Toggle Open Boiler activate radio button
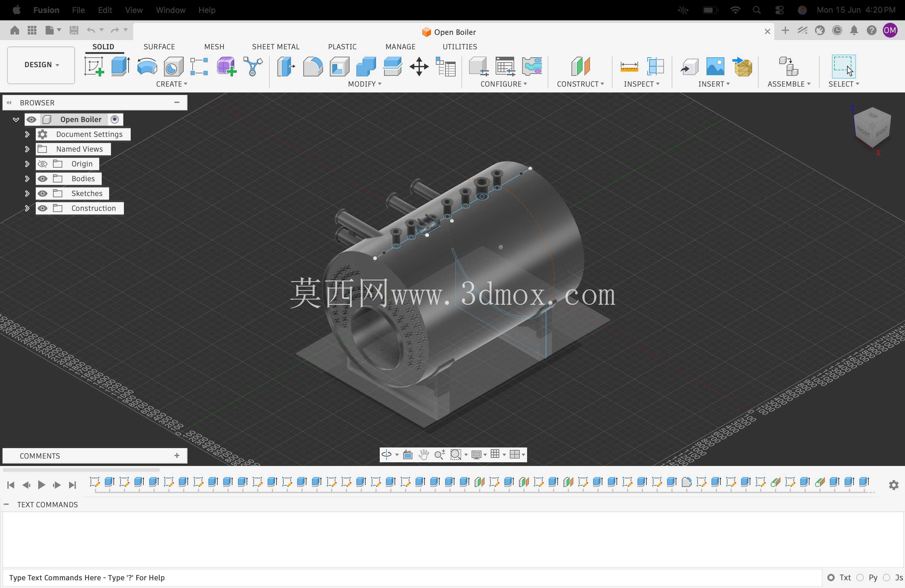The width and height of the screenshot is (905, 588). click(114, 120)
